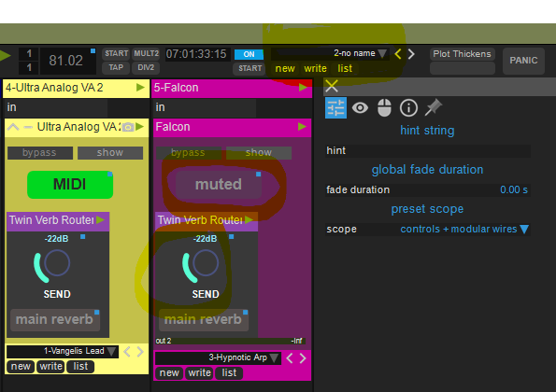Click new in the Falcon rack preset section
This screenshot has height=392, width=556.
[x=169, y=373]
